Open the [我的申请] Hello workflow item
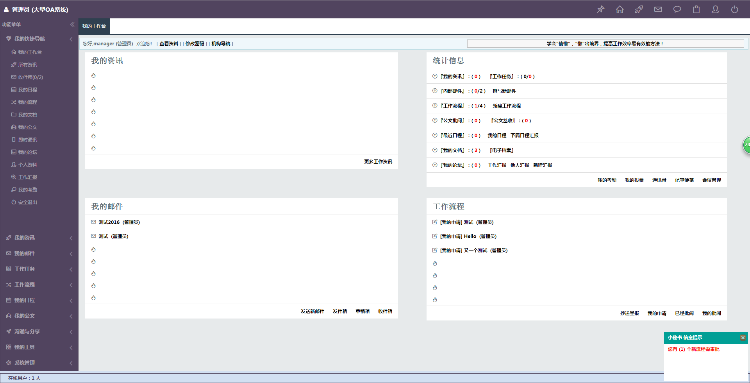Image resolution: width=750 pixels, height=383 pixels. coord(469,236)
